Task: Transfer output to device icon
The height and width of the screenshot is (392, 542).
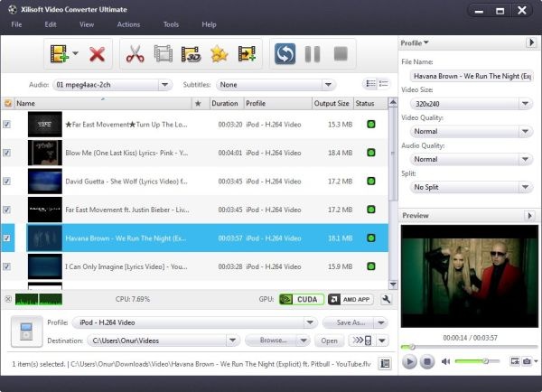Action: (361, 341)
